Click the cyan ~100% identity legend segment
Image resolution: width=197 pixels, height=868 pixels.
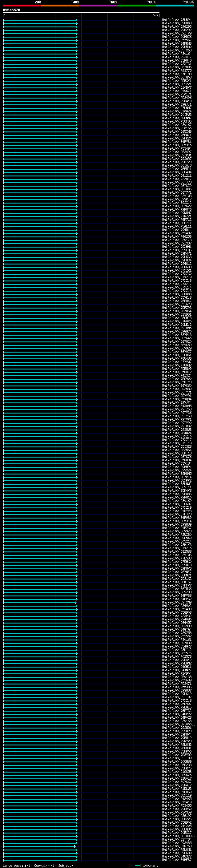click(x=175, y=6)
